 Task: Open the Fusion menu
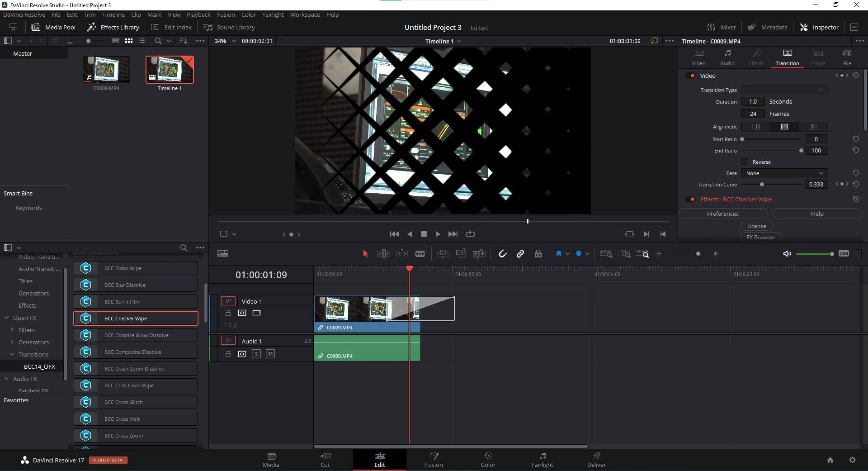(226, 14)
